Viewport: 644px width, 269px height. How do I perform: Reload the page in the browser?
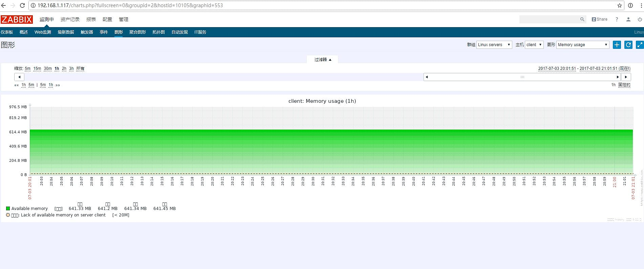[22, 5]
